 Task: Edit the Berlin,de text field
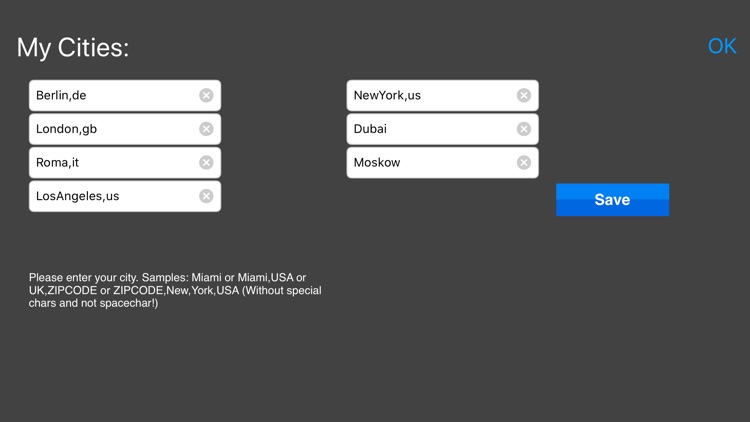pyautogui.click(x=125, y=95)
